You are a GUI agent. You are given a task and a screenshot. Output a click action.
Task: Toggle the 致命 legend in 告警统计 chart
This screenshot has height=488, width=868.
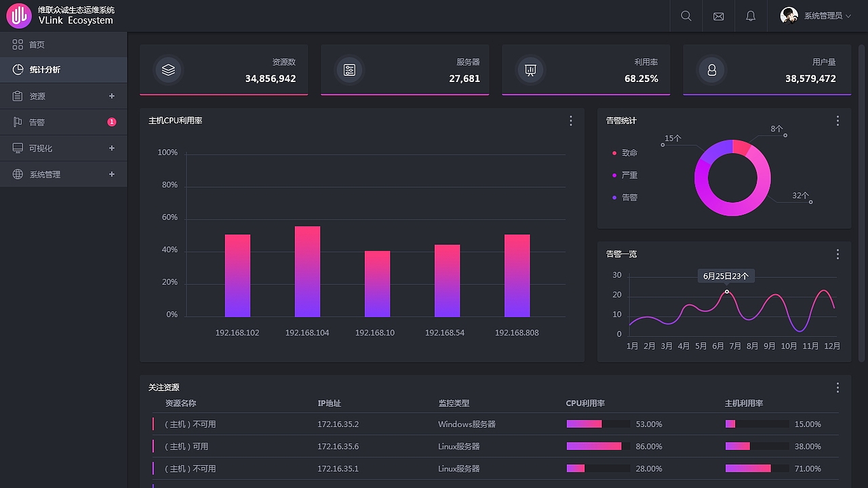tap(624, 152)
